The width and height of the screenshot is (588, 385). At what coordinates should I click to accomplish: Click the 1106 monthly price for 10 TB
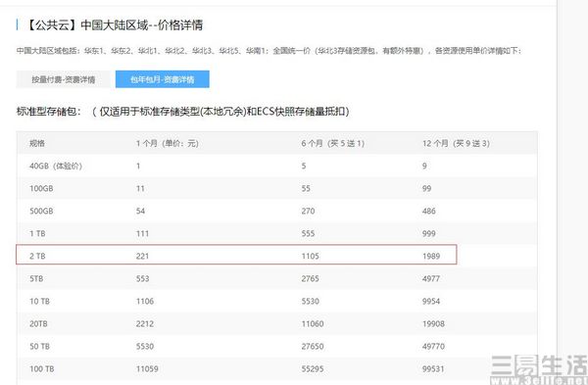click(145, 301)
